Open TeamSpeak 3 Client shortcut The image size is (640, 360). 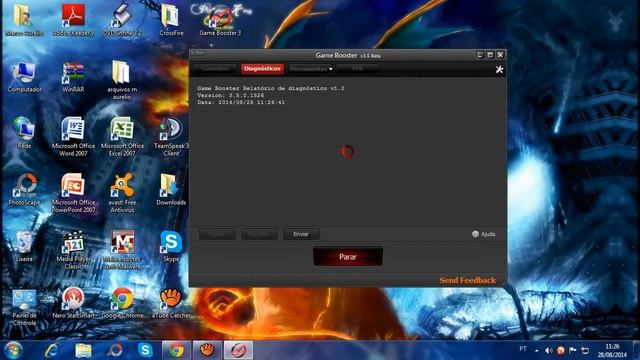(171, 137)
